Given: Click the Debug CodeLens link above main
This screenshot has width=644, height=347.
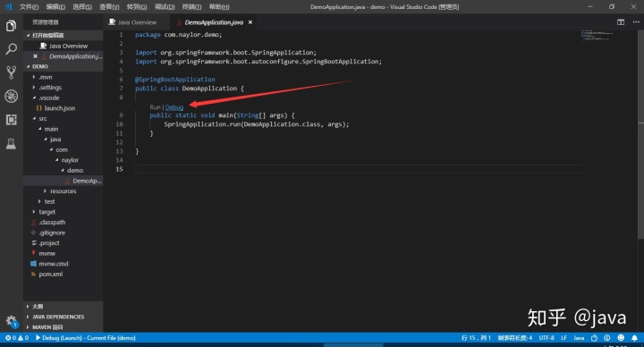Looking at the screenshot, I should (174, 107).
